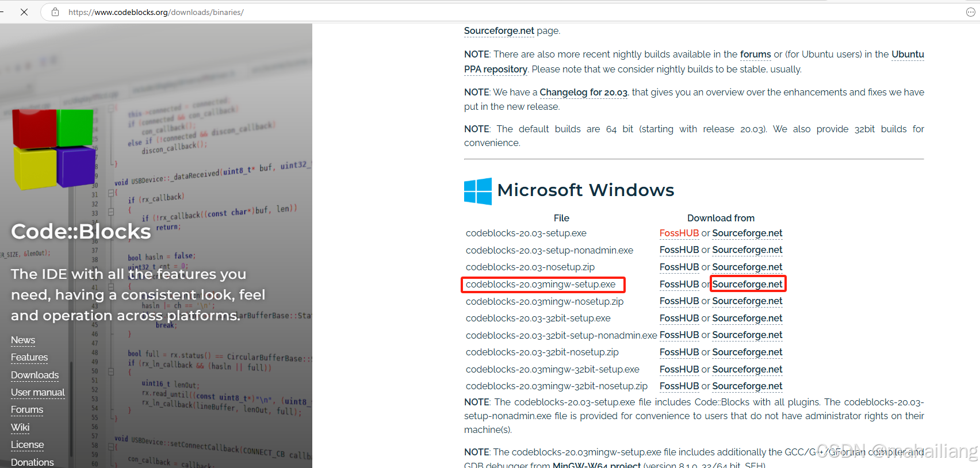Image resolution: width=980 pixels, height=468 pixels.
Task: Click the Microsoft Windows logo icon
Action: (478, 191)
